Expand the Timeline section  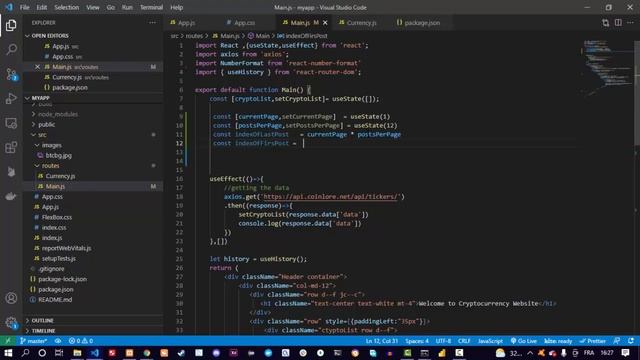click(43, 331)
